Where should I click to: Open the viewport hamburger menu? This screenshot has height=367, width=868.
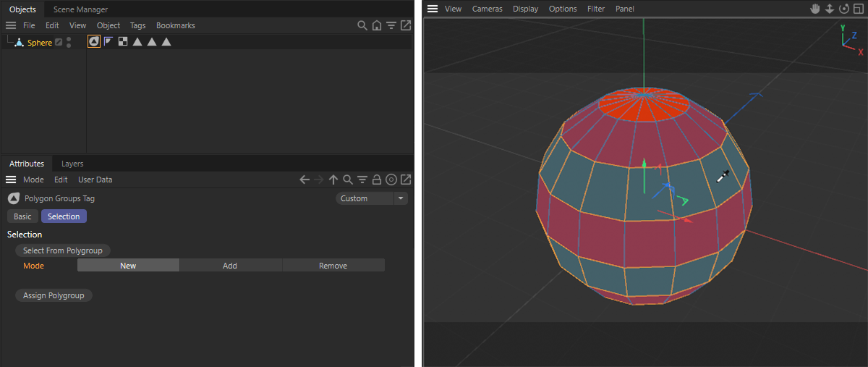point(433,9)
